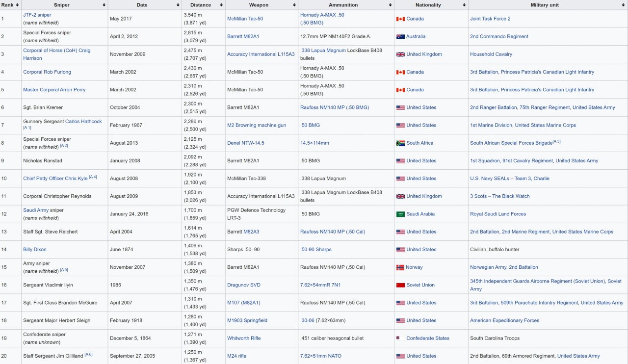Sort by the Military unit header
The image size is (628, 364).
point(624,5)
